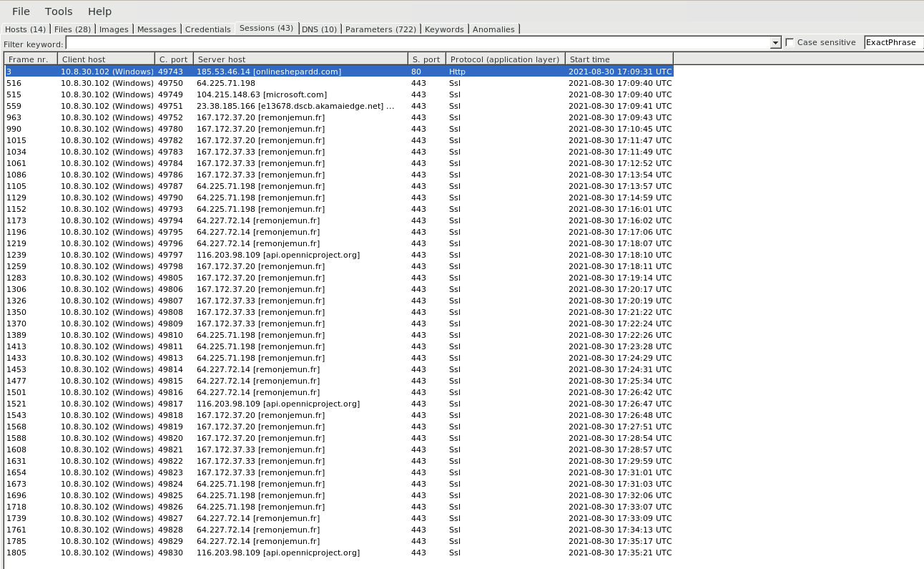Select frame 1259 session row
The width and height of the screenshot is (924, 569).
(x=338, y=266)
